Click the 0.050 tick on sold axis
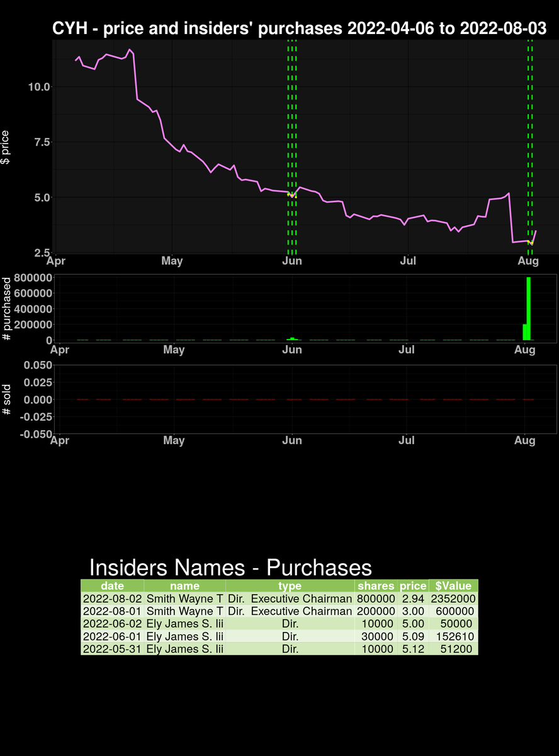The image size is (559, 756). click(37, 365)
